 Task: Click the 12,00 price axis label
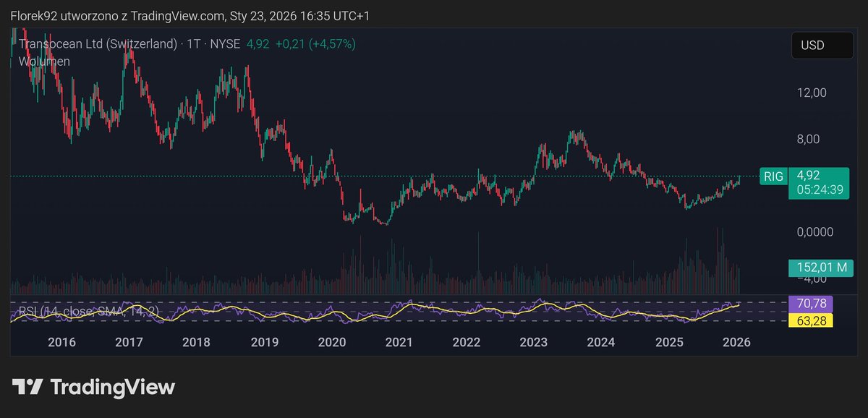point(811,93)
